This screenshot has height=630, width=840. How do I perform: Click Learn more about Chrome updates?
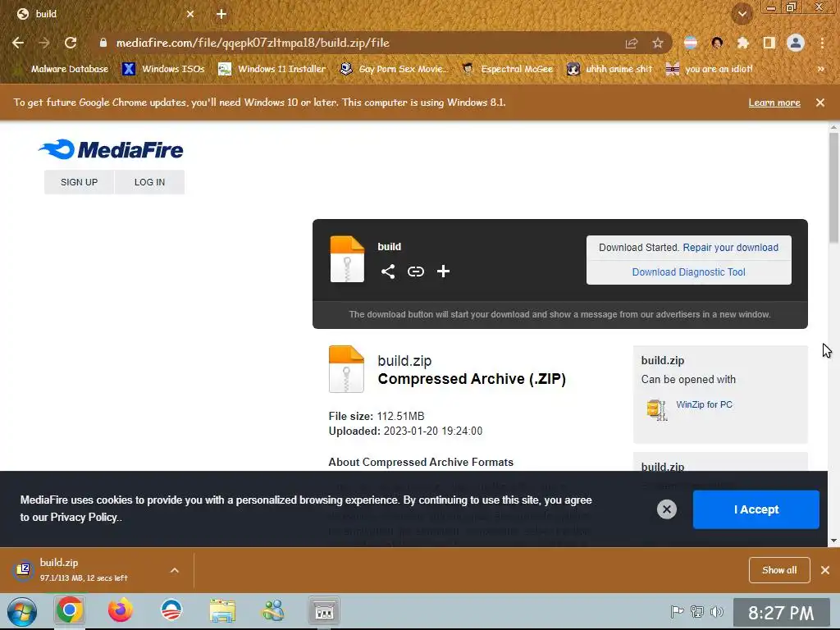point(774,103)
